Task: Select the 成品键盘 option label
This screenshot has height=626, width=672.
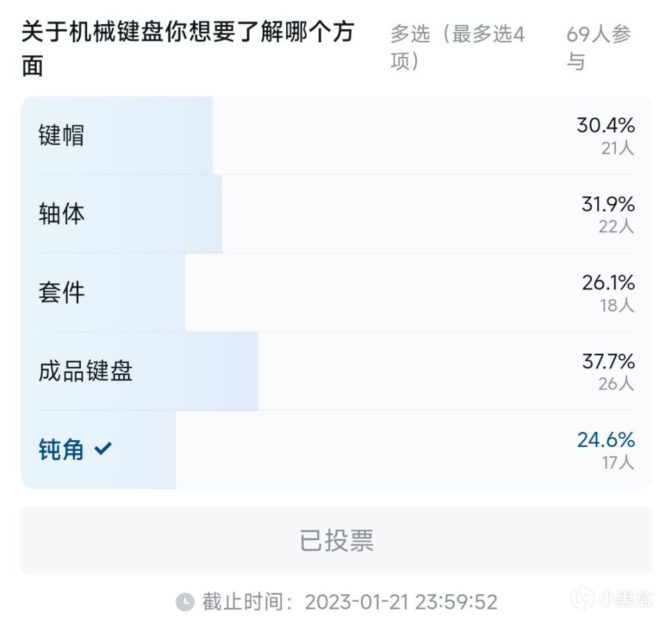Action: pyautogui.click(x=85, y=372)
